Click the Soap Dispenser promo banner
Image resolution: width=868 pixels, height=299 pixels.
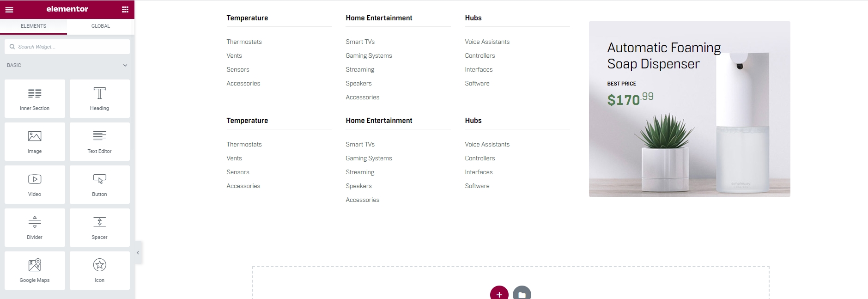689,109
